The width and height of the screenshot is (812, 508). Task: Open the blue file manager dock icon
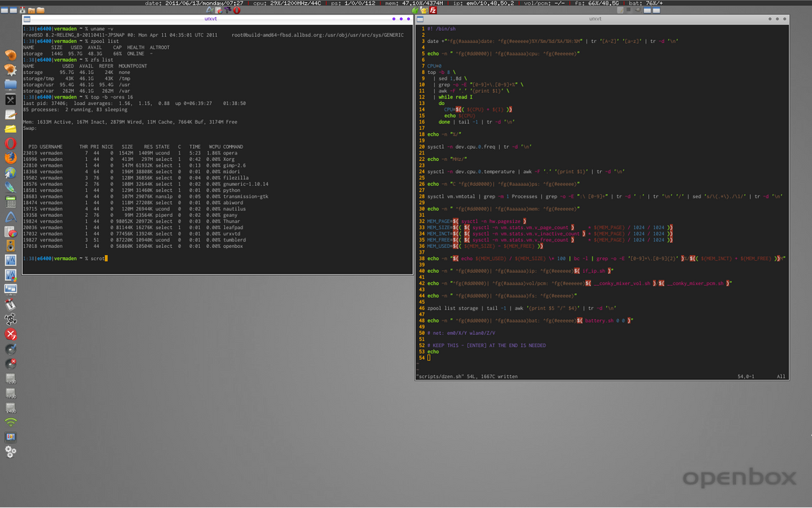point(10,85)
